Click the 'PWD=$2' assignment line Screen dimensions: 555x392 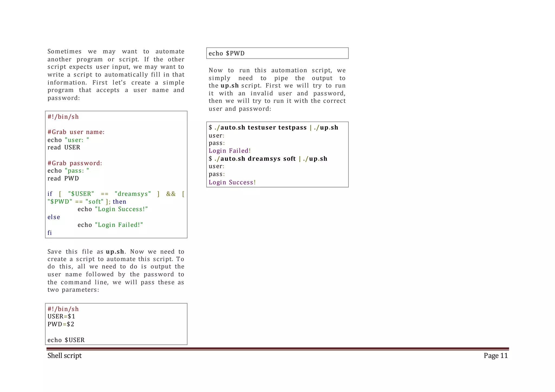(x=61, y=324)
